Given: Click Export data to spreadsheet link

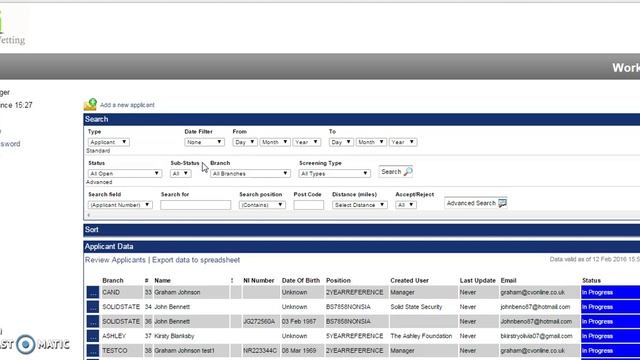Looking at the screenshot, I should pyautogui.click(x=196, y=260).
